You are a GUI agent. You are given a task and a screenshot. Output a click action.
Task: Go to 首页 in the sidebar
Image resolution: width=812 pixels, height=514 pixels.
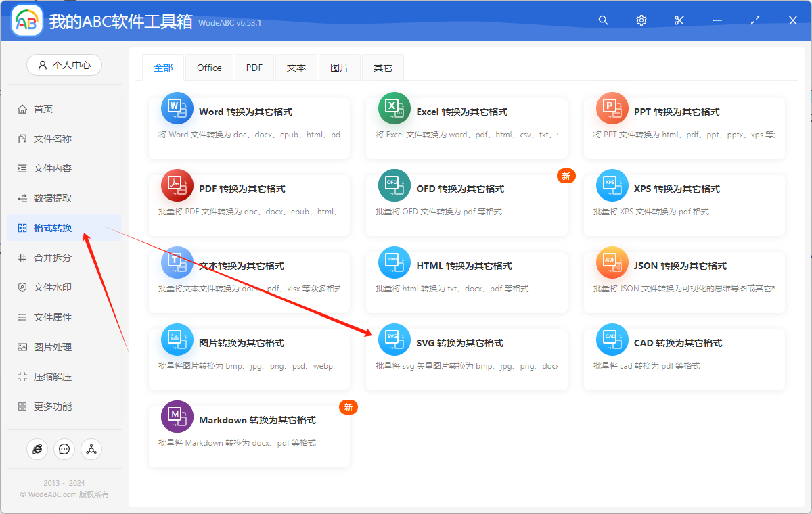pyautogui.click(x=43, y=109)
